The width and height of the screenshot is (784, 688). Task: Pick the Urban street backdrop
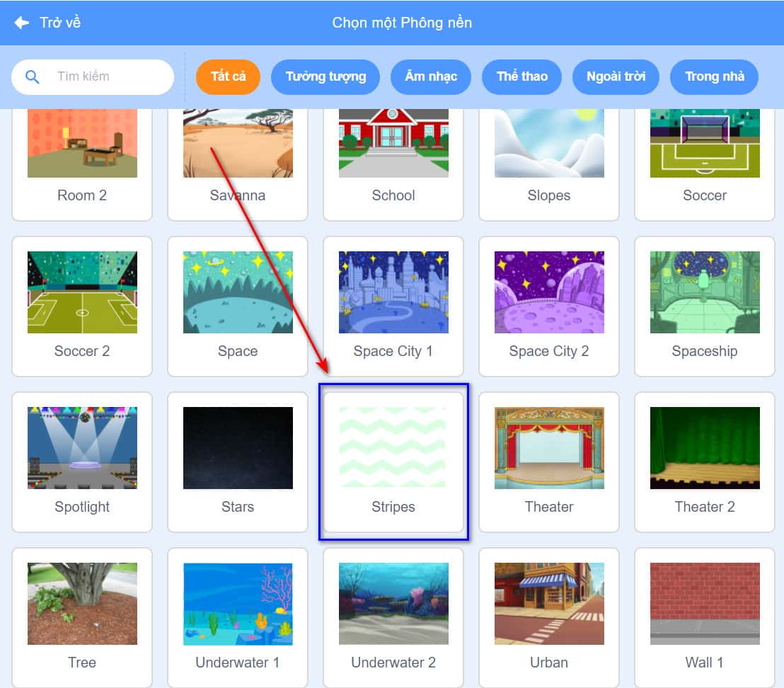(x=549, y=616)
